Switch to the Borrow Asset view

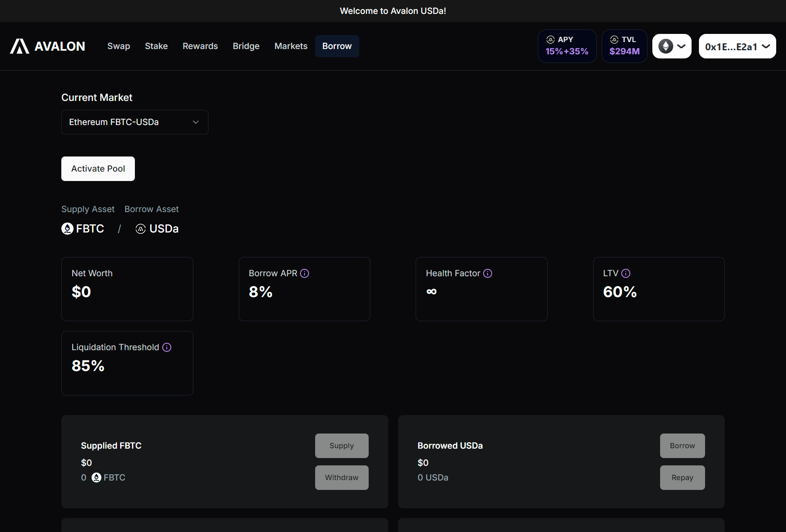(x=151, y=209)
